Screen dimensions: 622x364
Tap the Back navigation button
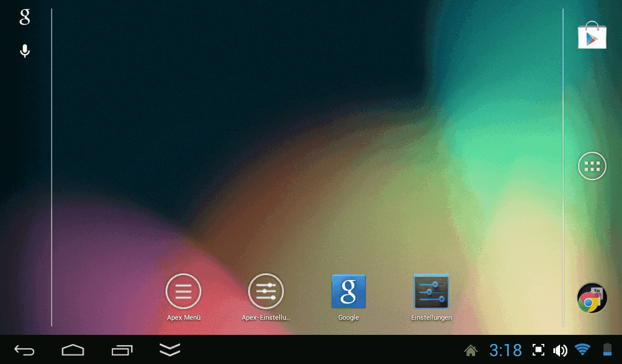point(24,350)
